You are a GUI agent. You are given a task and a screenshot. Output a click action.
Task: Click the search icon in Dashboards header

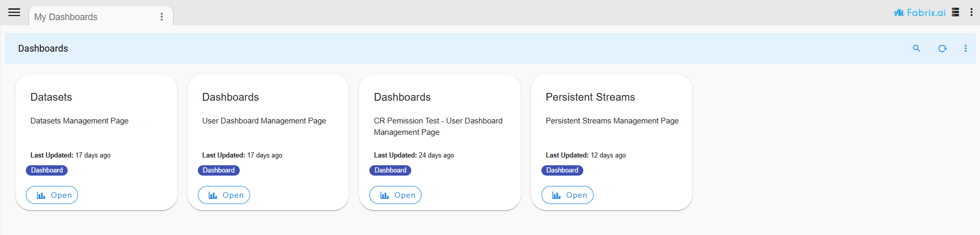[x=916, y=49]
